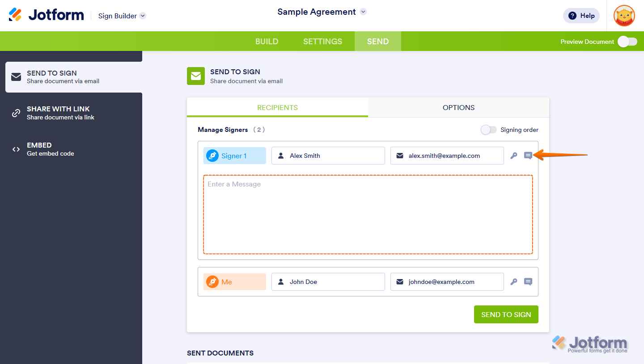Open your profile avatar in the top right
This screenshot has height=364, width=644.
click(x=624, y=15)
